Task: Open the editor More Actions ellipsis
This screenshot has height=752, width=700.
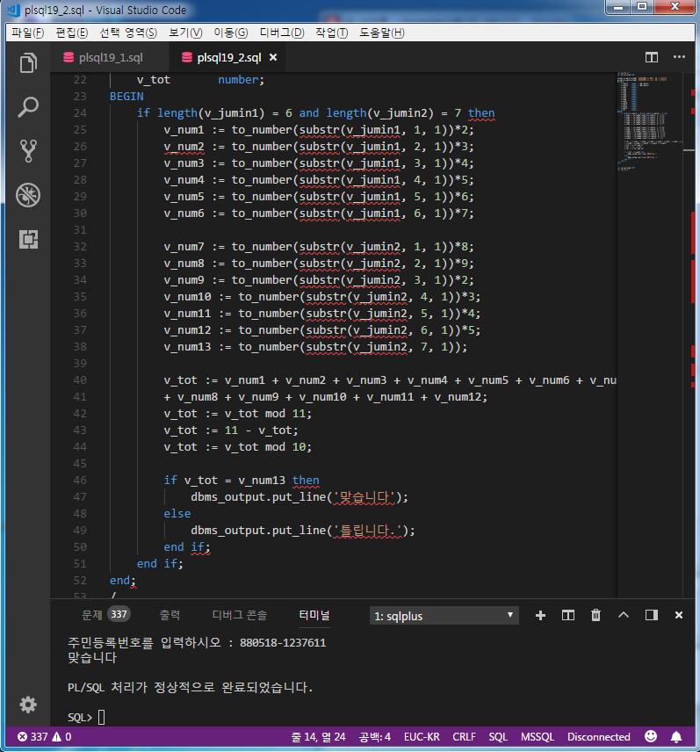Action: tap(679, 57)
